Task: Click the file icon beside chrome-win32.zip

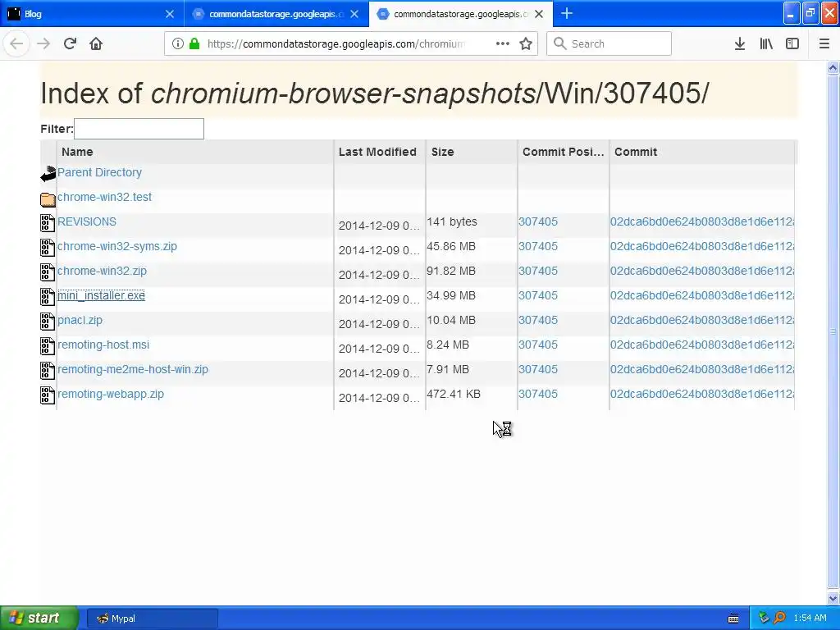Action: pos(48,272)
